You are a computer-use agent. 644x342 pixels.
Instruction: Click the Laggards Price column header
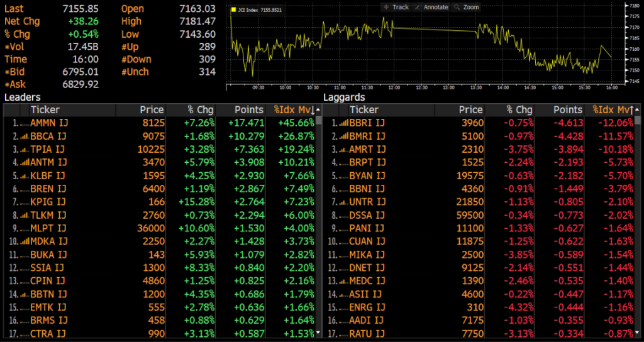pos(470,110)
